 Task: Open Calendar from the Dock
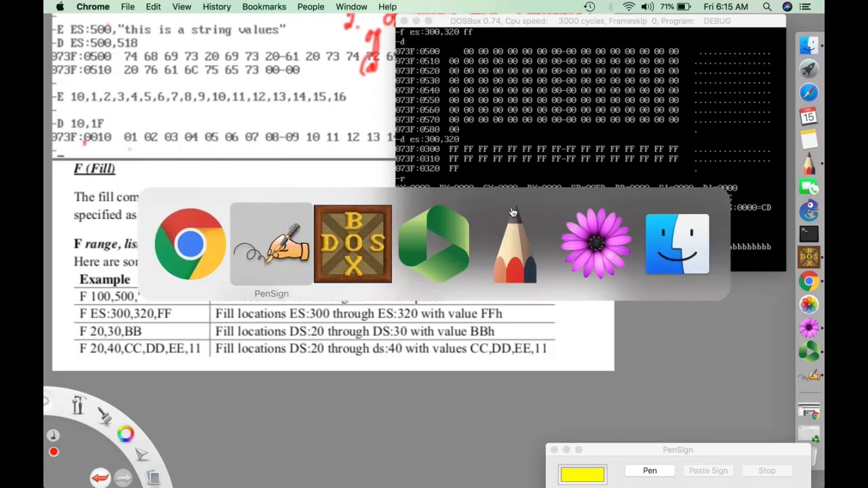coord(809,116)
